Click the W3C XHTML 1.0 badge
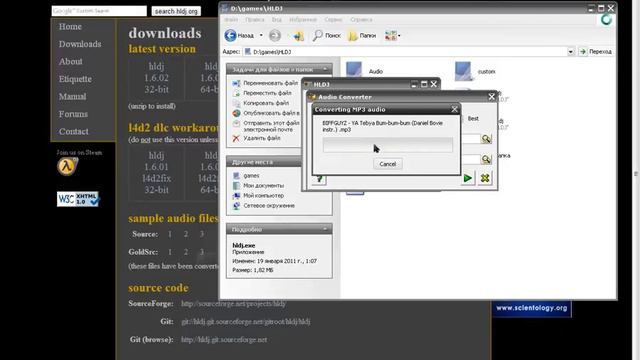Image resolution: width=640 pixels, height=360 pixels. pos(78,199)
